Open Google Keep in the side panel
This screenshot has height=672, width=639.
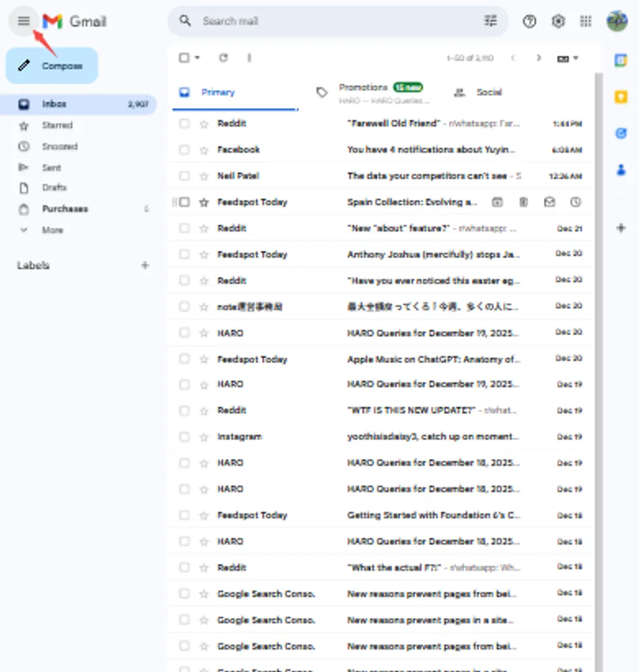(620, 97)
